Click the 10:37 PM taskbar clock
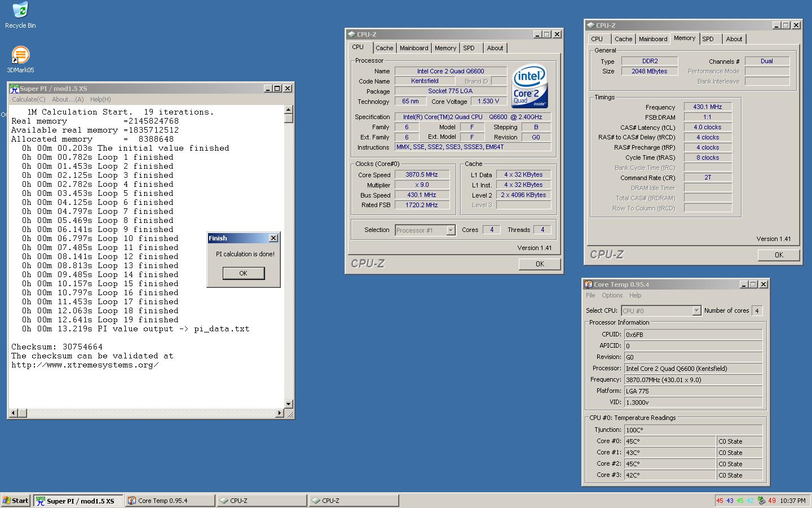The image size is (812, 508). point(793,501)
